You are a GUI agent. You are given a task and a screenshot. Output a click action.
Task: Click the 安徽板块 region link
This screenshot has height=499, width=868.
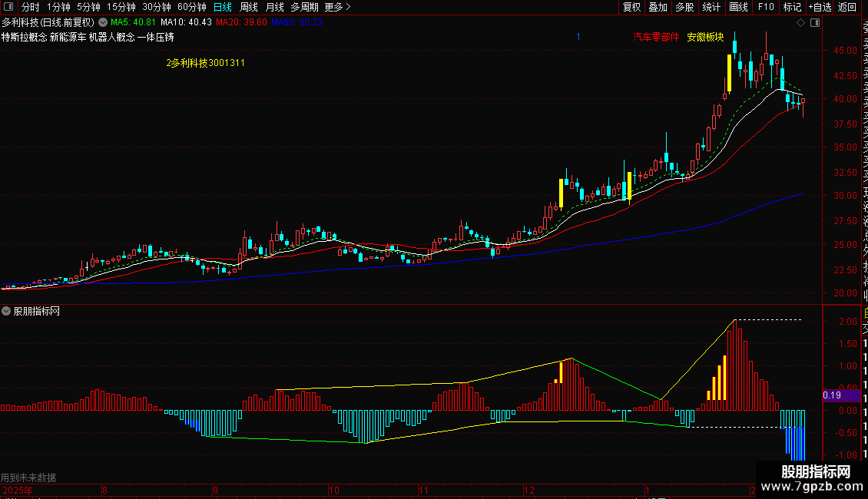click(705, 37)
